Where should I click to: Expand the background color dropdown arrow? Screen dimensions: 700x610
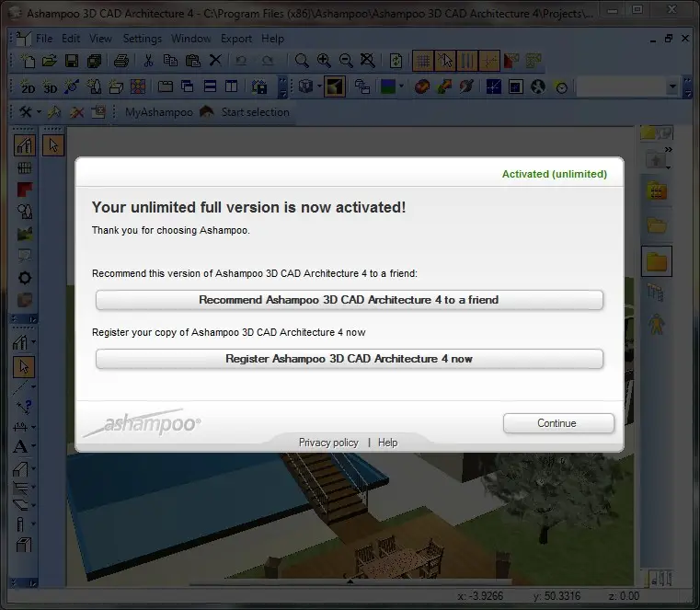click(401, 86)
